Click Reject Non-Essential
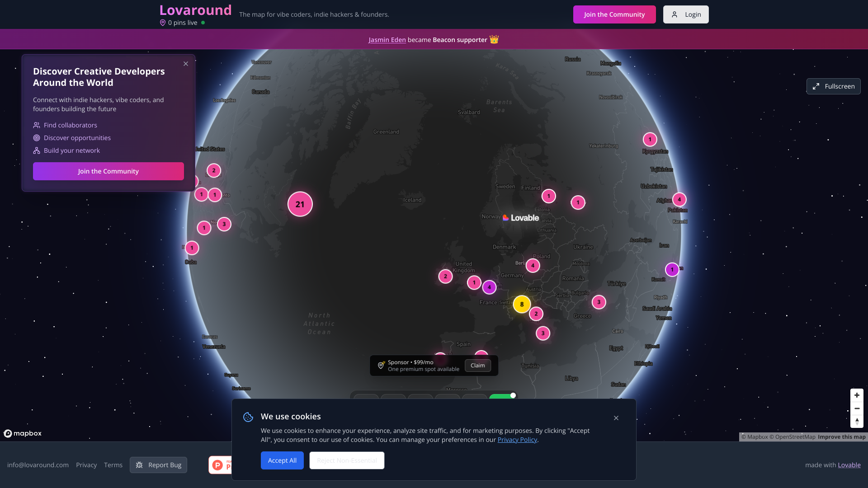 (346, 460)
